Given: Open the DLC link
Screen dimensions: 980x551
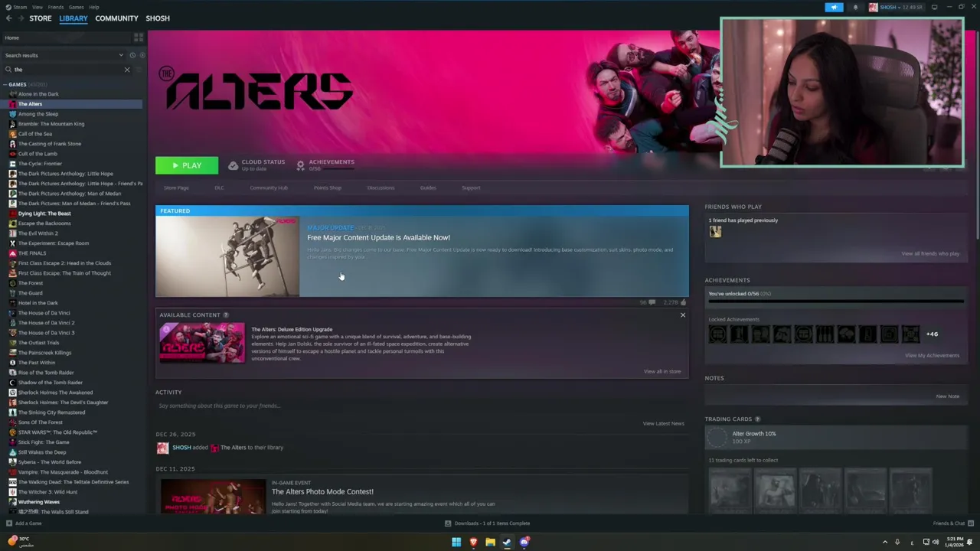Looking at the screenshot, I should [x=219, y=188].
